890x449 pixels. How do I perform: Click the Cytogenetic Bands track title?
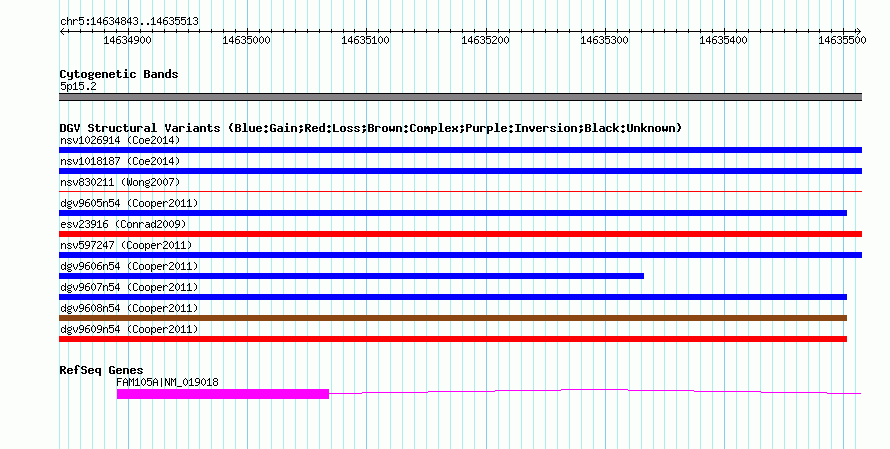pyautogui.click(x=119, y=74)
